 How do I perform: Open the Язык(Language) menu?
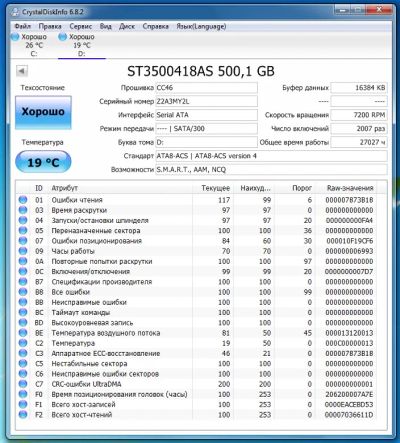201,26
